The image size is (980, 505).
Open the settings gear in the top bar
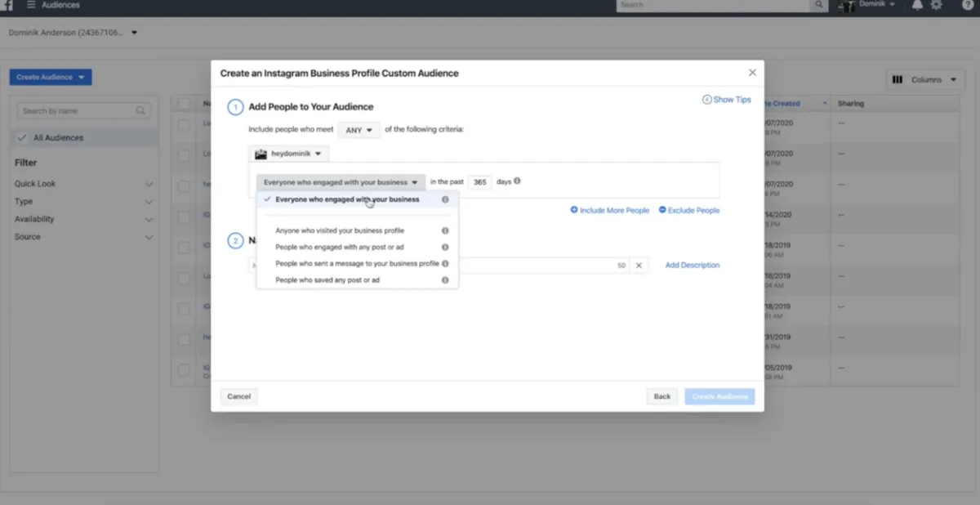[x=936, y=5]
